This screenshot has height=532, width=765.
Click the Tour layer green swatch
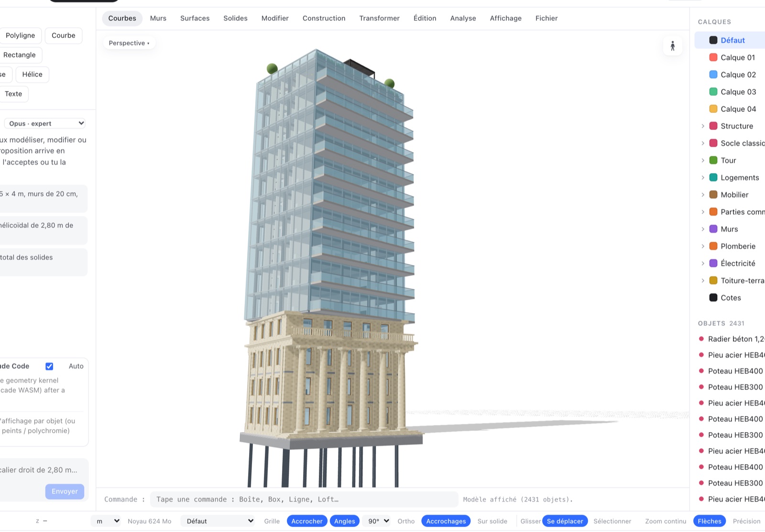[713, 161]
